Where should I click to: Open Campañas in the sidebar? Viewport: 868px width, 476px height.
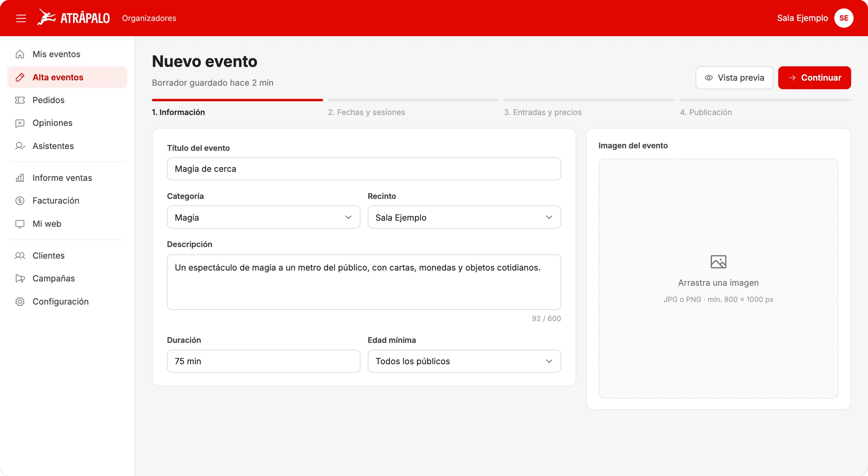(67, 279)
